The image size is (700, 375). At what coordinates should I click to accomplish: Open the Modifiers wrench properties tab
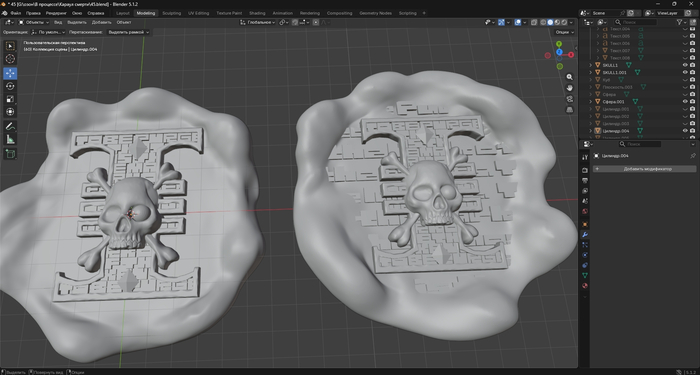tap(585, 234)
